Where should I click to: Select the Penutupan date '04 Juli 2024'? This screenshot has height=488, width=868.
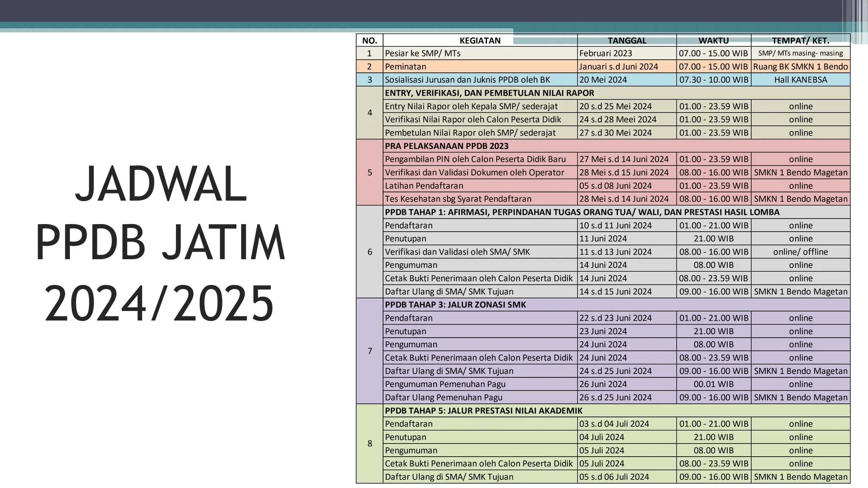[627, 437]
